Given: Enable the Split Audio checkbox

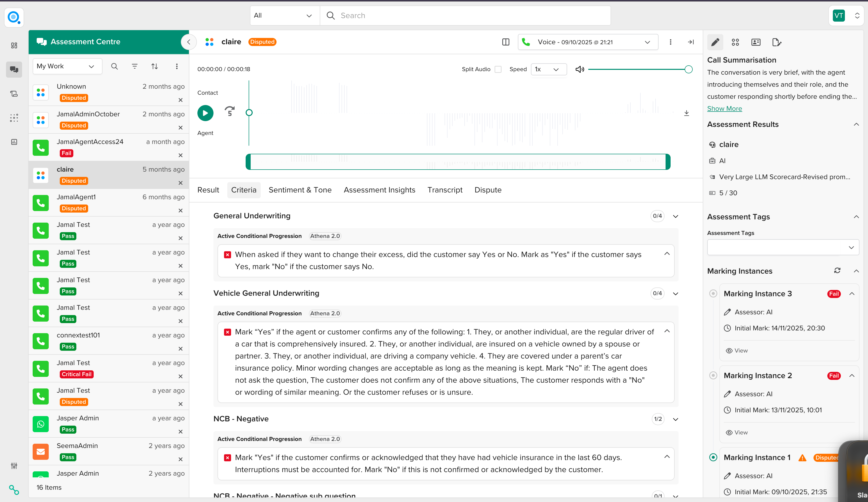Looking at the screenshot, I should tap(498, 69).
